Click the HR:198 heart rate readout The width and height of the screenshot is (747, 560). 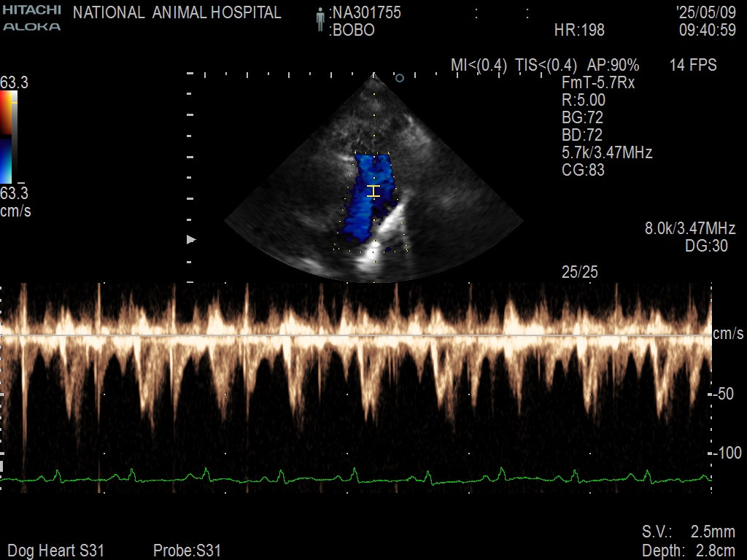579,31
